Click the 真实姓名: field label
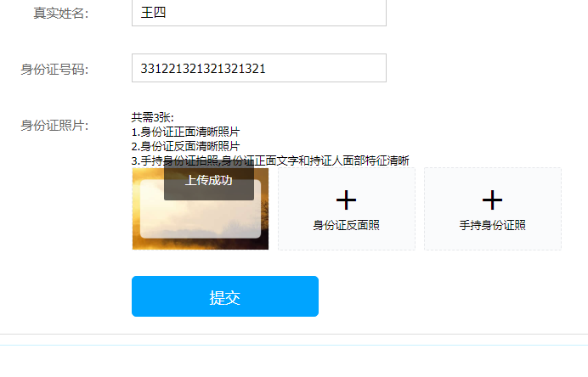588x377 pixels. (61, 14)
